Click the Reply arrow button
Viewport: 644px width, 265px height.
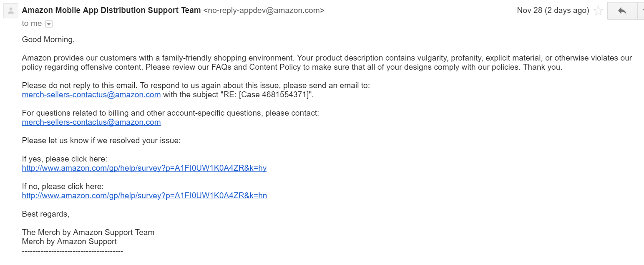coord(622,11)
